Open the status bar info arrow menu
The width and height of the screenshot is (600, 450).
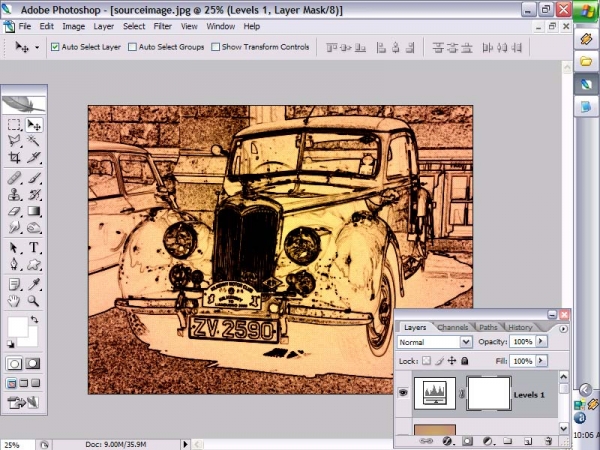click(x=185, y=444)
